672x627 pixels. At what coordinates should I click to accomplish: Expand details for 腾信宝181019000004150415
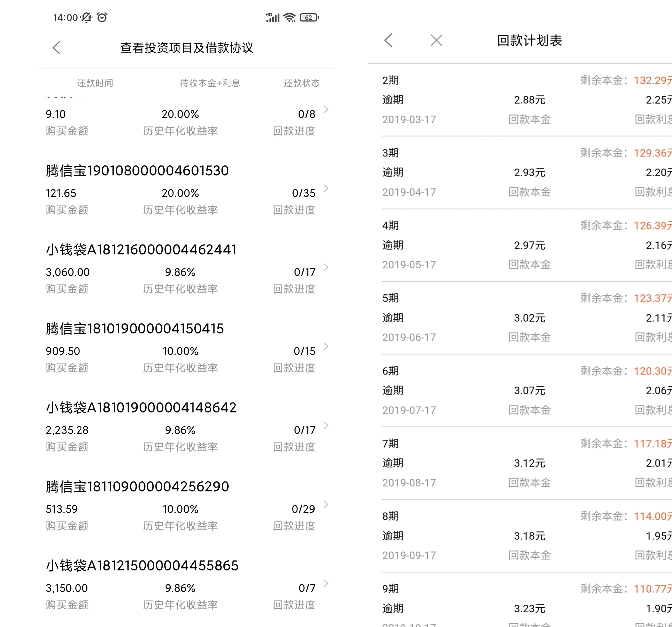pos(326,347)
